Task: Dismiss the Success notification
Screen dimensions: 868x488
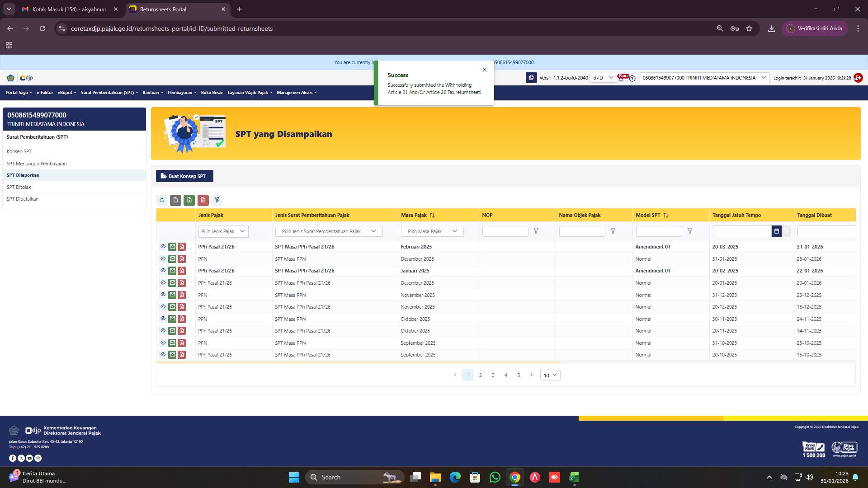Action: point(484,70)
